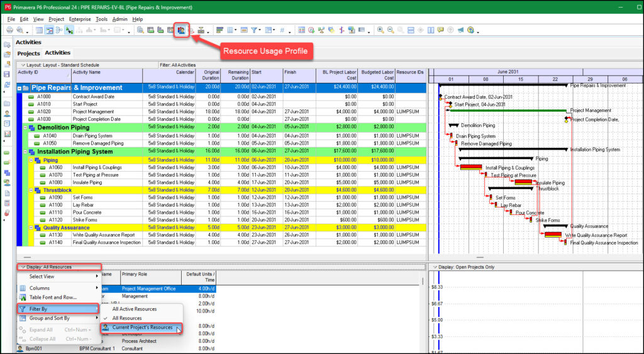
Task: Open the Enterprise menu
Action: 80,19
